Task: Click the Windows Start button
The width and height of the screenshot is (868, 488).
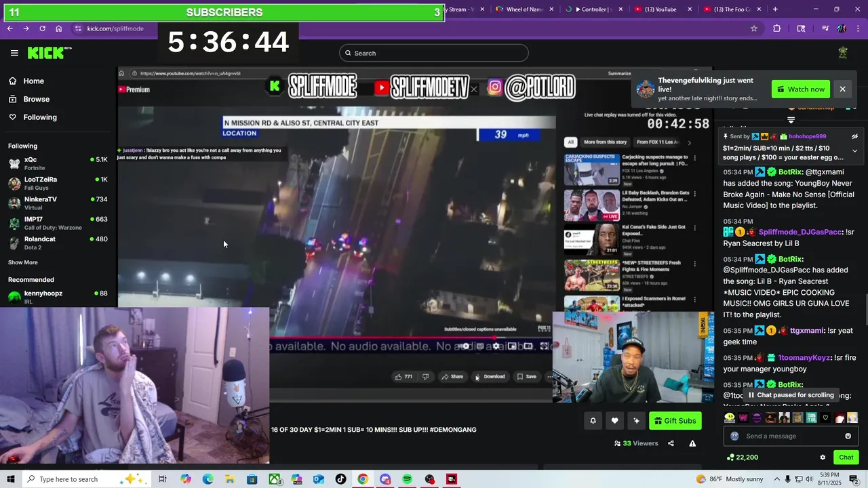Action: point(11,479)
